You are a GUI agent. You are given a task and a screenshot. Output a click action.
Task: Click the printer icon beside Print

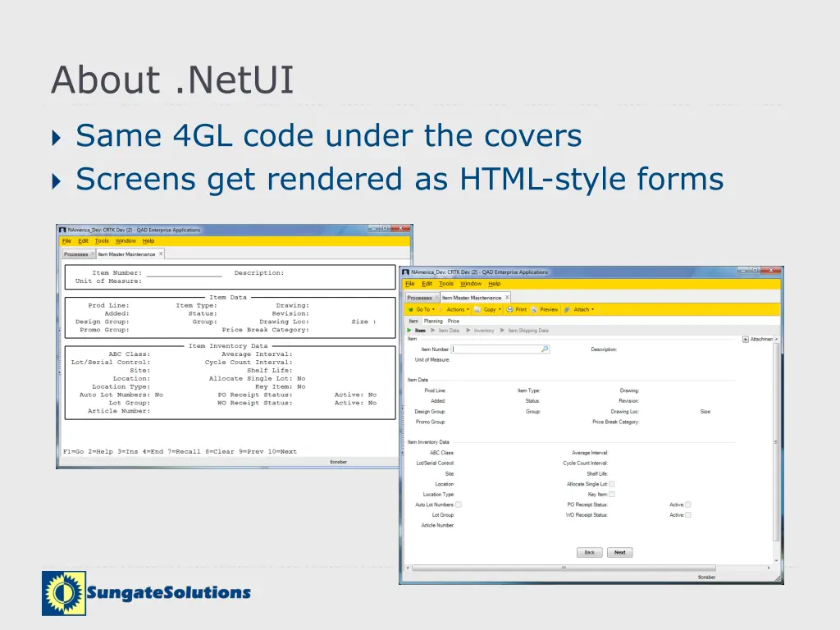pos(509,309)
